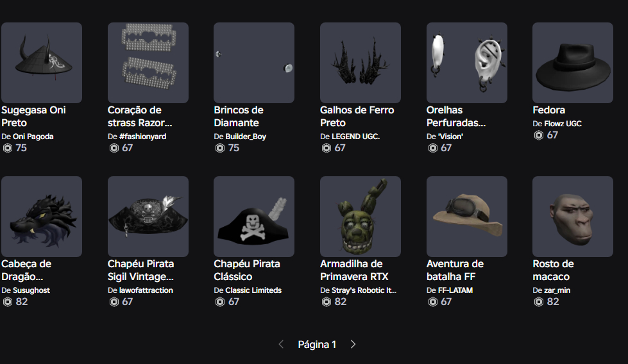628x364 pixels.
Task: Visit creator 'Vision'
Action: click(x=450, y=136)
